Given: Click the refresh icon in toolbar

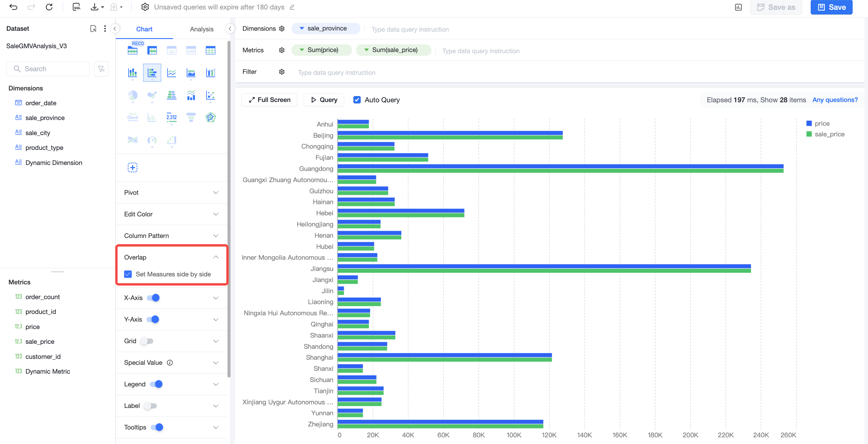Looking at the screenshot, I should 49,7.
